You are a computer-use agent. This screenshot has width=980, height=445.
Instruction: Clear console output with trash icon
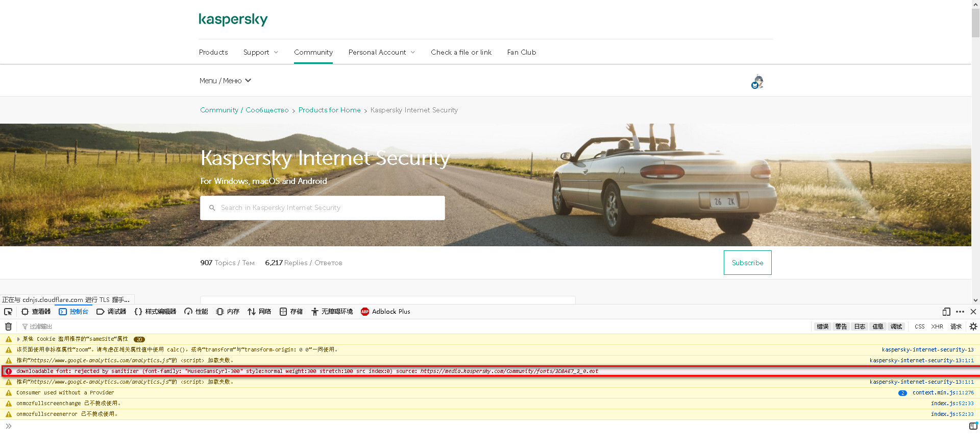point(8,326)
